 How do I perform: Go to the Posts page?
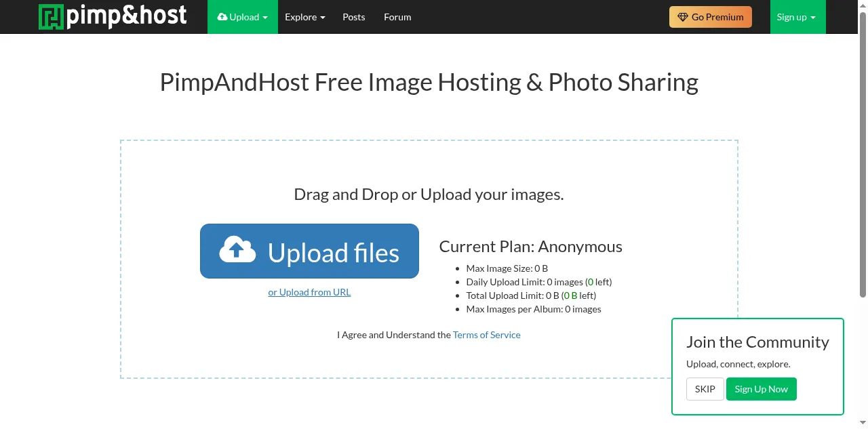click(354, 17)
